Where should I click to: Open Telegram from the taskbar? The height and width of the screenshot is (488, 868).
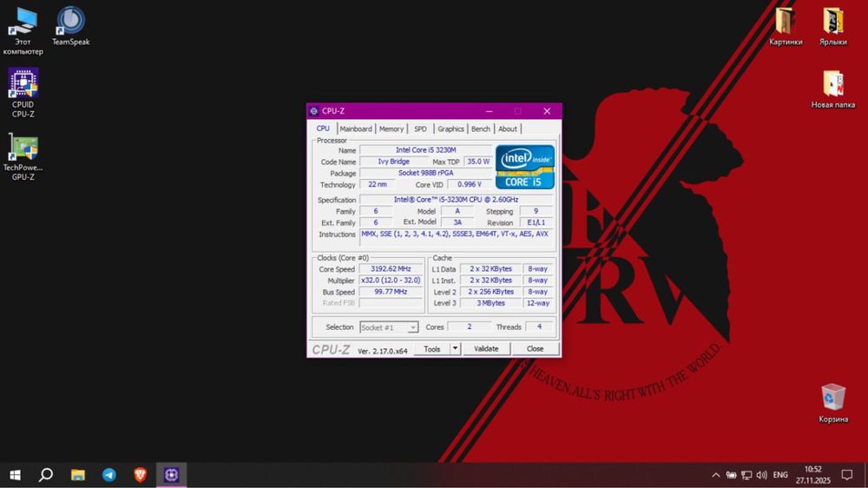point(109,475)
